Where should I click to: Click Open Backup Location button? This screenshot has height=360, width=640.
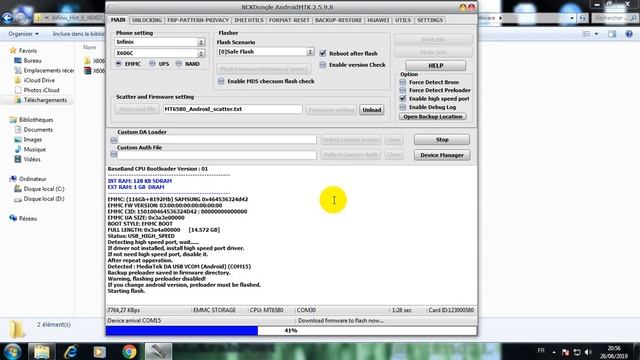click(433, 117)
